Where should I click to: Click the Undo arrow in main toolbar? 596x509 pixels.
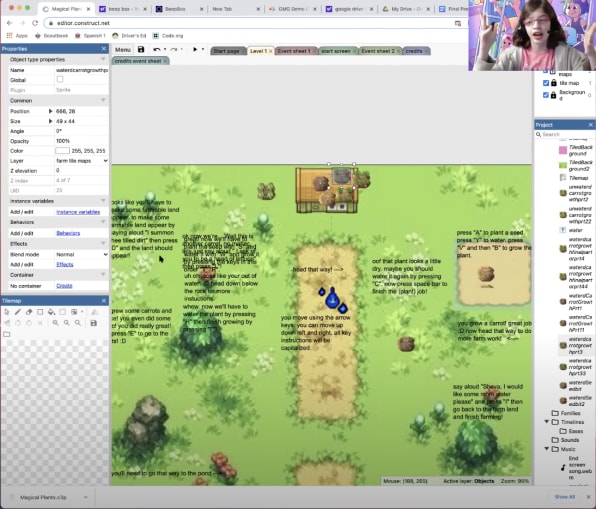[x=157, y=49]
